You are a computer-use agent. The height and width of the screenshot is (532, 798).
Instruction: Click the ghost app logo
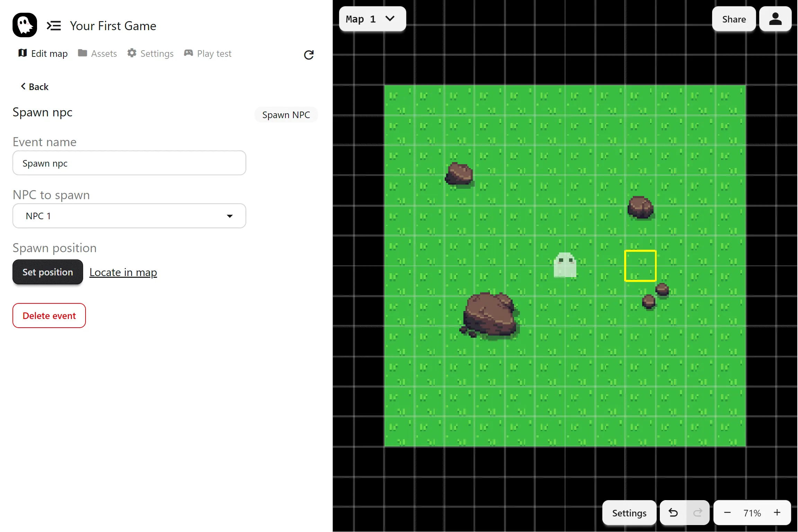pyautogui.click(x=25, y=25)
